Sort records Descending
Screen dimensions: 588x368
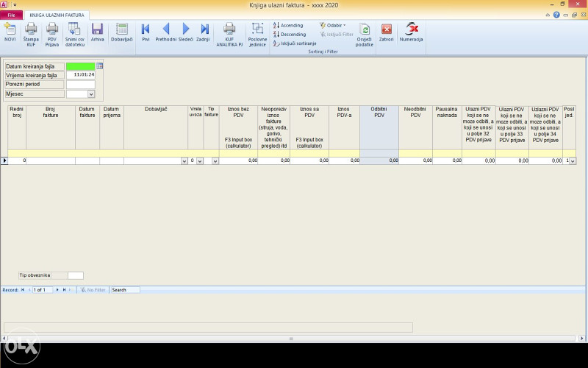tap(290, 34)
